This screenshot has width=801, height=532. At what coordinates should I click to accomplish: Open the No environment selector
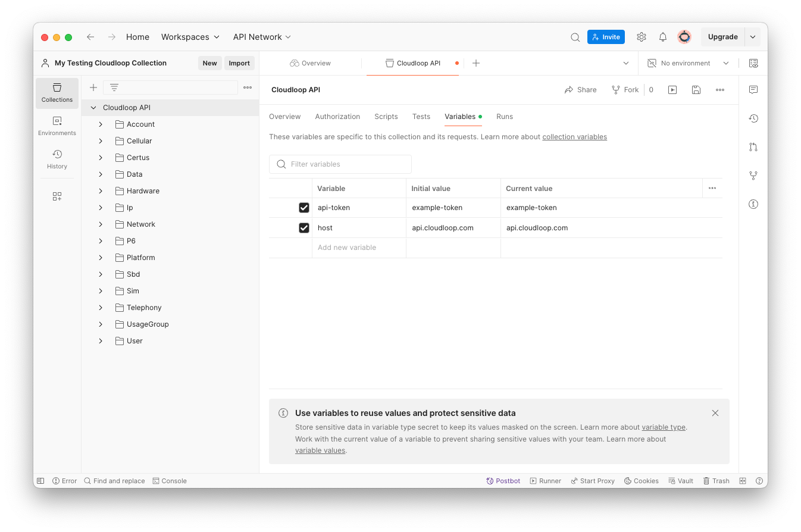tap(688, 63)
